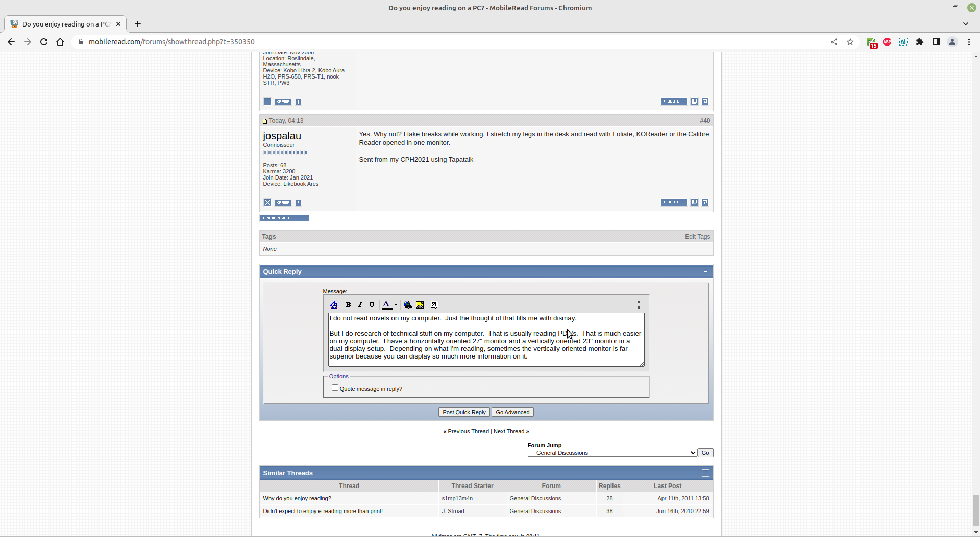Click online status icon on upper post
The width and height of the screenshot is (980, 537).
click(267, 102)
